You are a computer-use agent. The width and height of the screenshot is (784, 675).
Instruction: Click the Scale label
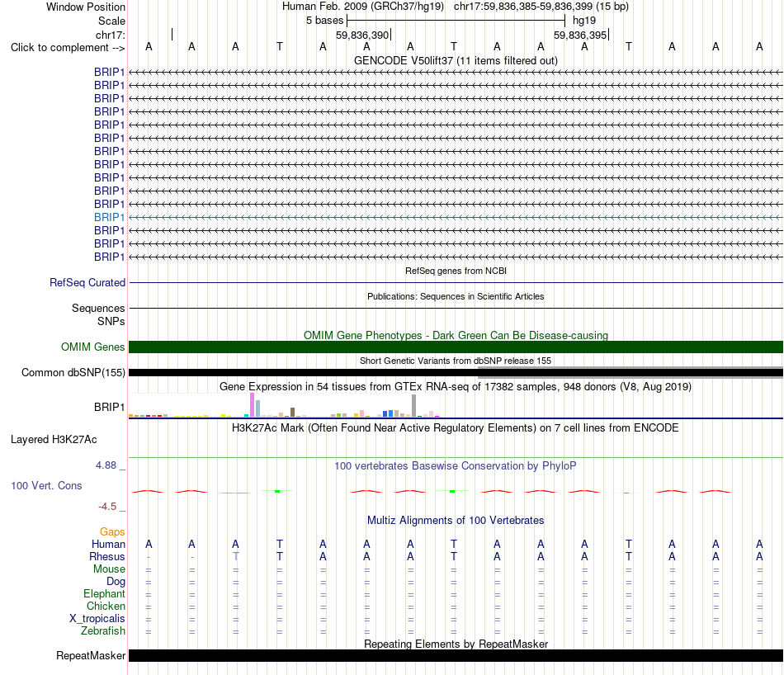(x=111, y=21)
